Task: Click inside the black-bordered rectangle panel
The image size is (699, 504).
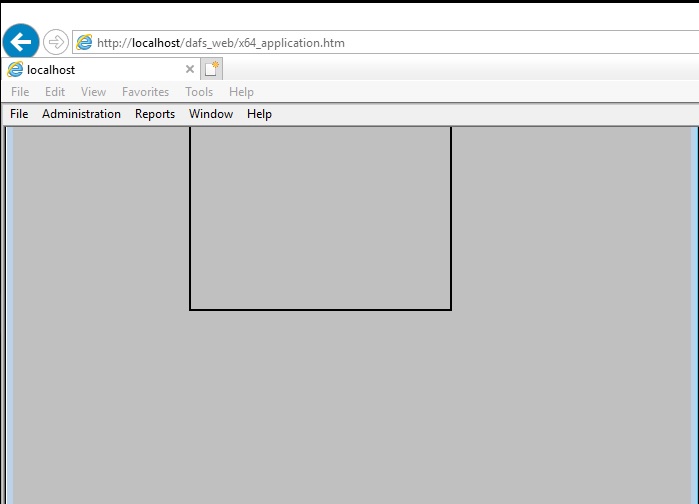Action: click(320, 218)
